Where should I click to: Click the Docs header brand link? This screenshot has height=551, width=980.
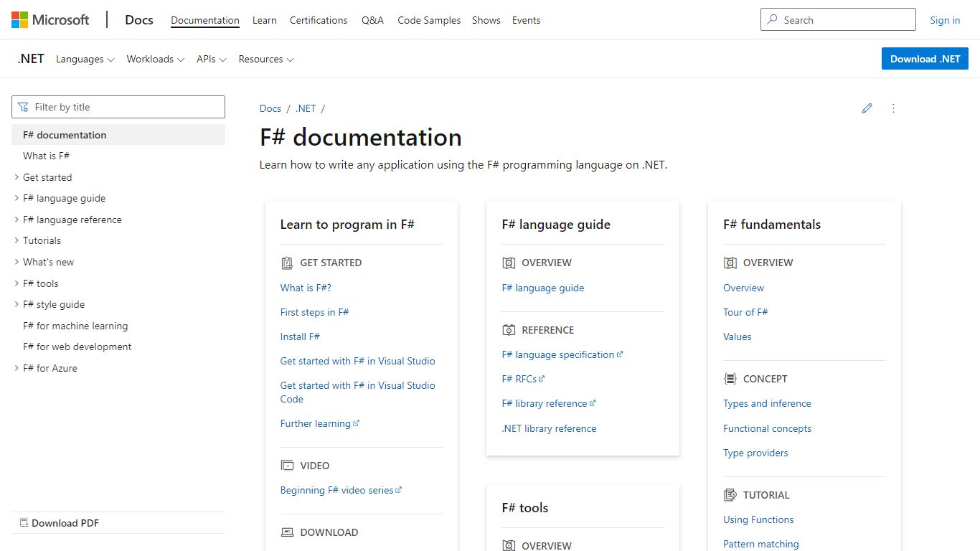(139, 20)
